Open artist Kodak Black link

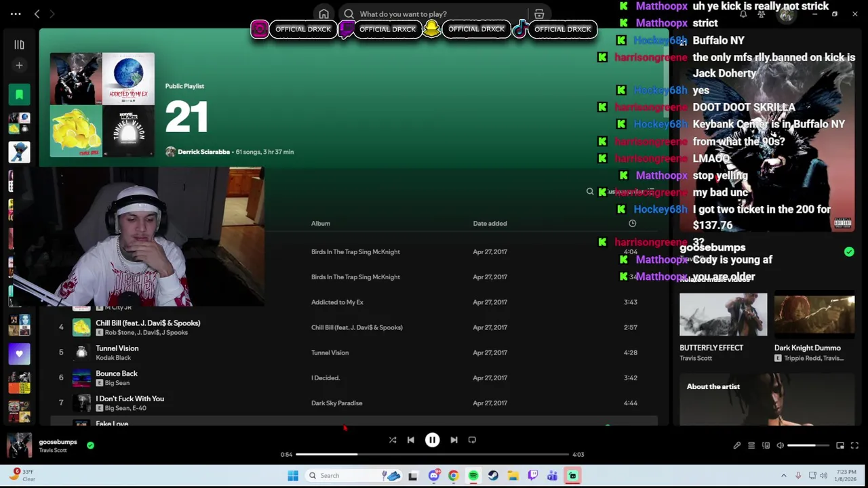click(113, 358)
